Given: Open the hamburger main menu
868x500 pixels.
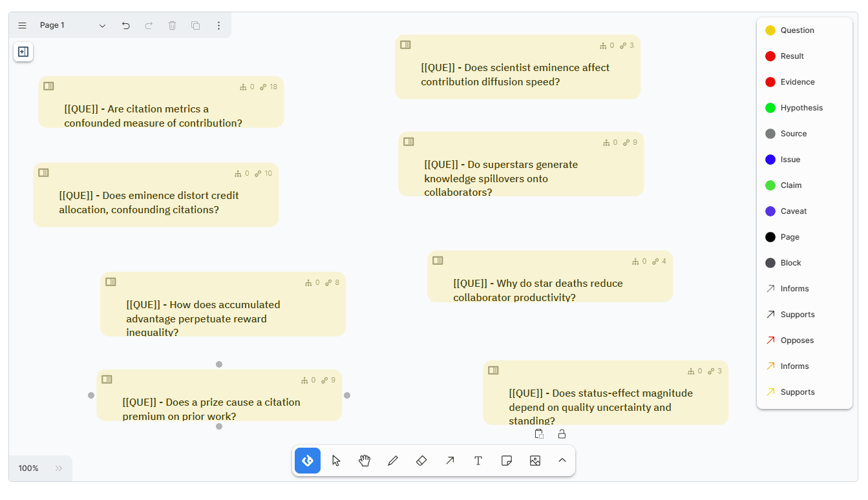Looking at the screenshot, I should (x=23, y=25).
